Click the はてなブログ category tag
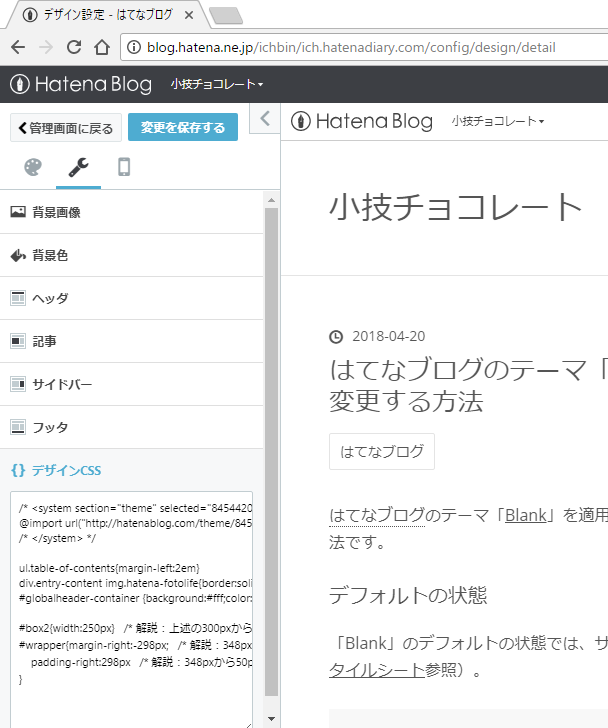This screenshot has height=728, width=608. click(382, 451)
